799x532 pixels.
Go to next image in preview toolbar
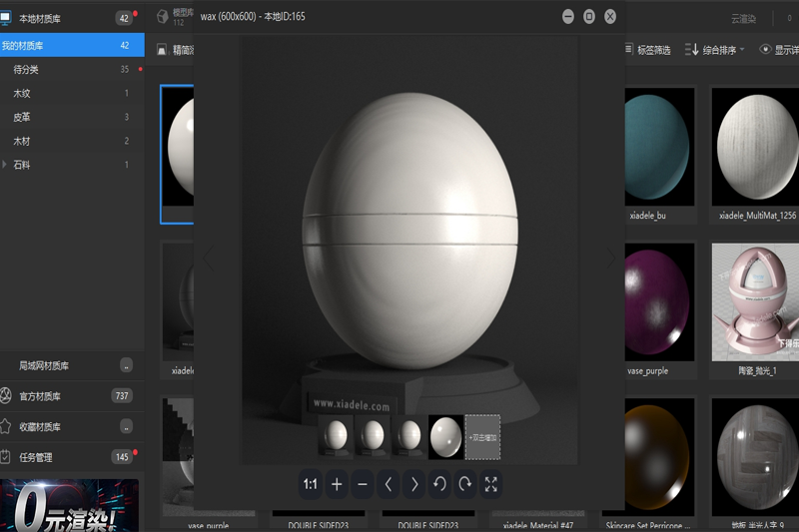[414, 484]
